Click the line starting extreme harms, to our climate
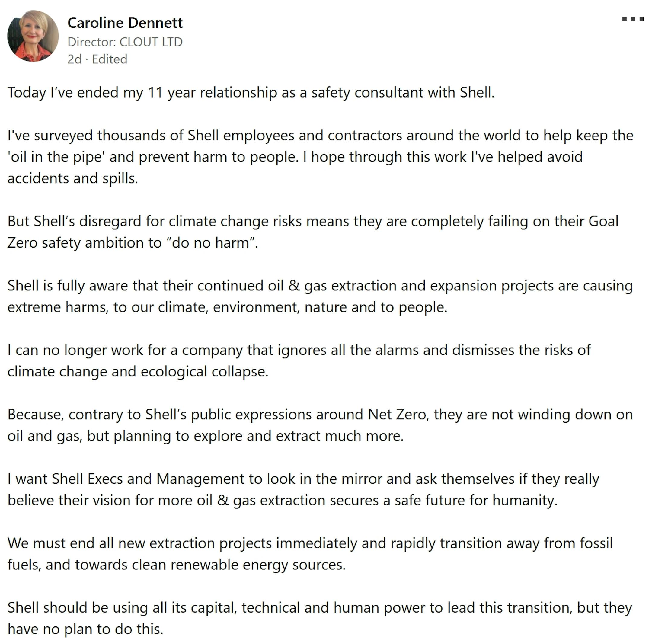Viewport: 652px width, 644px height. click(227, 307)
